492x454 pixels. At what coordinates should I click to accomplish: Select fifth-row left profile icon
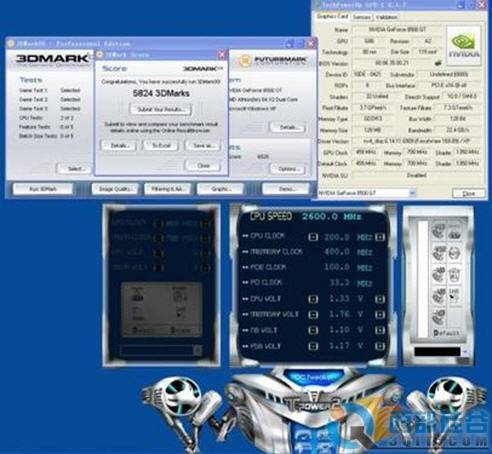tap(438, 317)
